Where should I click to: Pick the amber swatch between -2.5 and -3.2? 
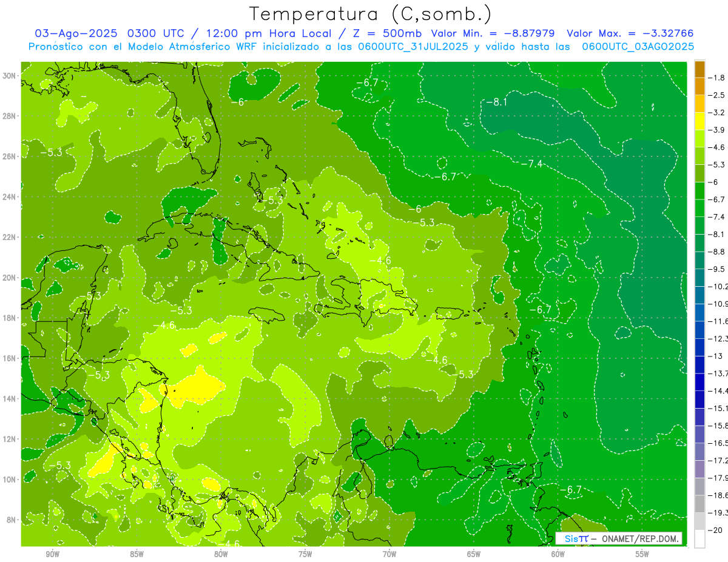(699, 104)
